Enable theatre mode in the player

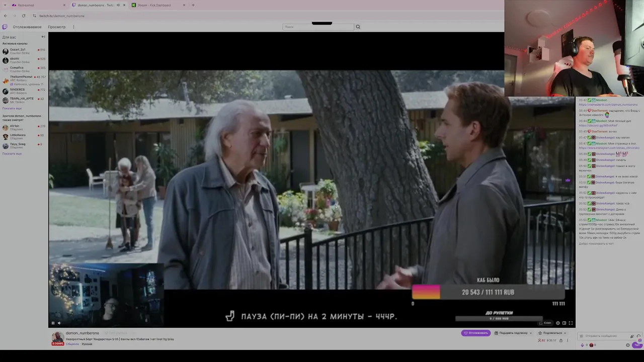(x=564, y=323)
